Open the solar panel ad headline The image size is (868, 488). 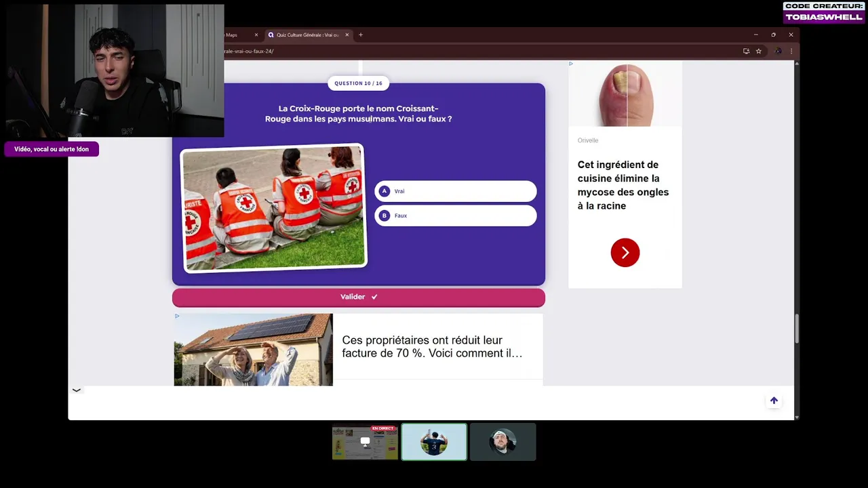[432, 346]
